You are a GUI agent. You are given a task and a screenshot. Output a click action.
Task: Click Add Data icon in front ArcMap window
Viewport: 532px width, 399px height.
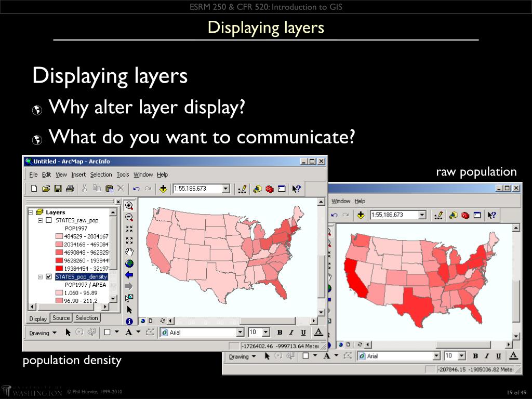pyautogui.click(x=163, y=189)
